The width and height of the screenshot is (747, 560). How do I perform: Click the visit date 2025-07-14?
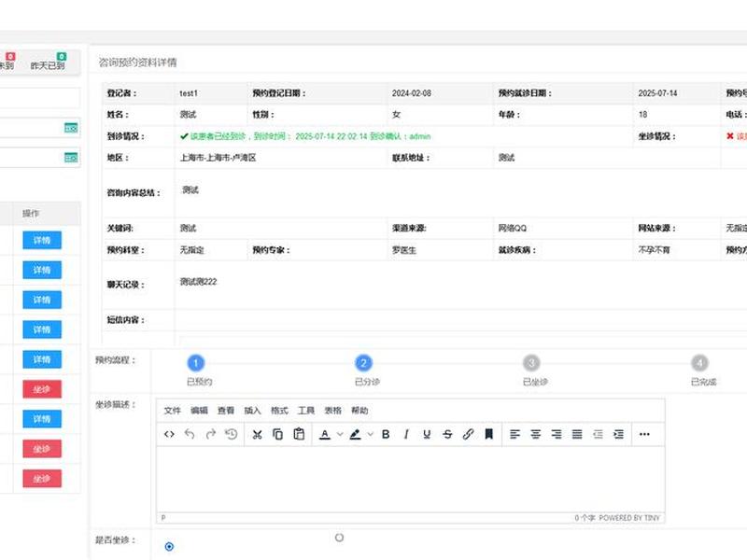pos(658,93)
